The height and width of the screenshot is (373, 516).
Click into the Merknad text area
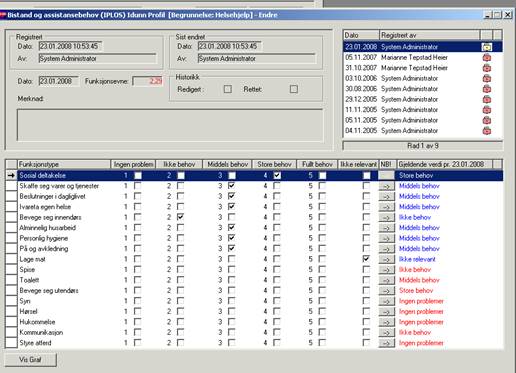click(x=170, y=125)
